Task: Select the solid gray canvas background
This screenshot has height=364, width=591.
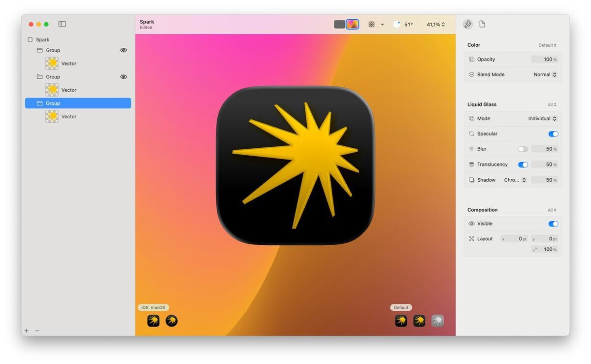Action: [x=339, y=24]
